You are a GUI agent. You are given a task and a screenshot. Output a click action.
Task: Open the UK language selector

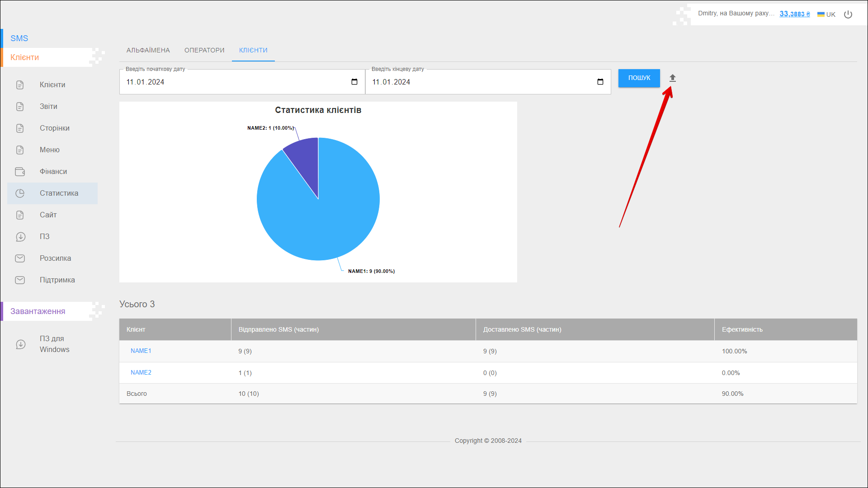(826, 14)
